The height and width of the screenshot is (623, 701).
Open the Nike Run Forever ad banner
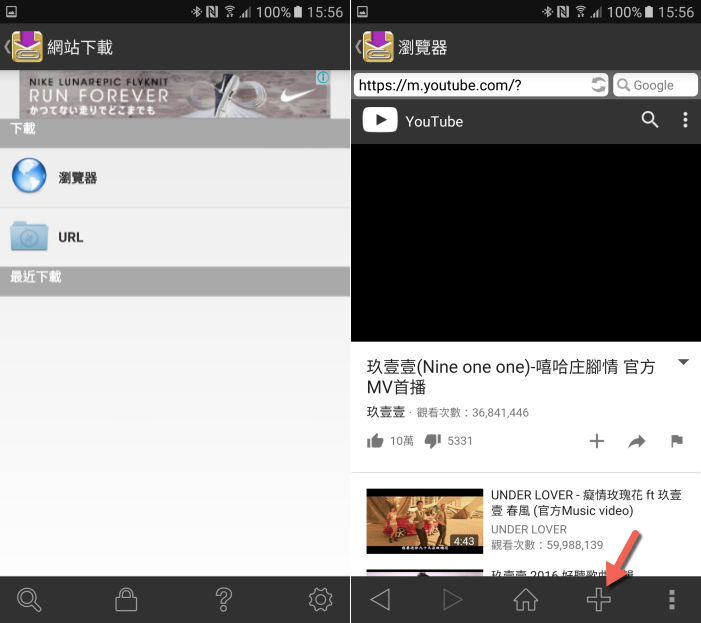click(175, 94)
